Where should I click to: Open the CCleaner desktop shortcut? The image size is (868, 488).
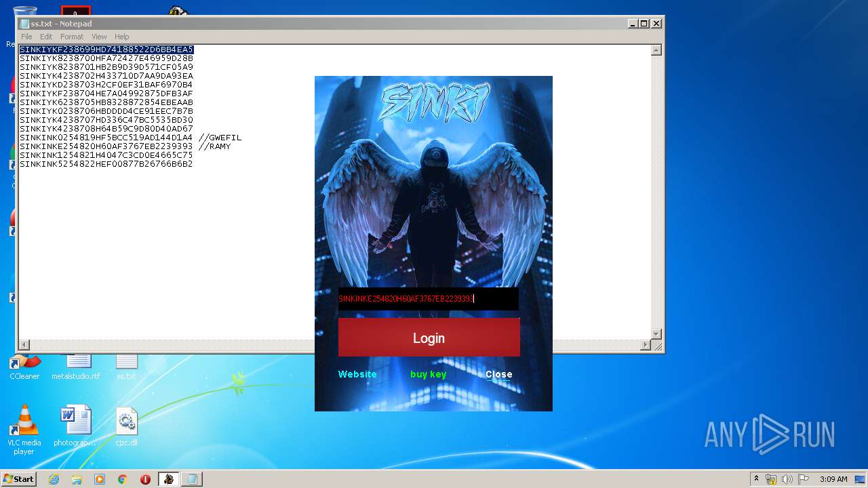coord(24,367)
